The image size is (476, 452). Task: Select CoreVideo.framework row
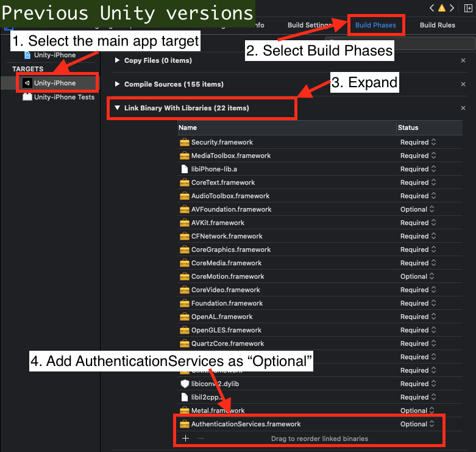320,290
